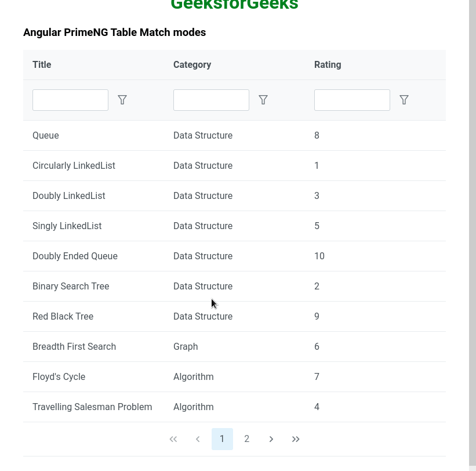The height and width of the screenshot is (471, 476).
Task: Click the Title column header
Action: point(42,64)
